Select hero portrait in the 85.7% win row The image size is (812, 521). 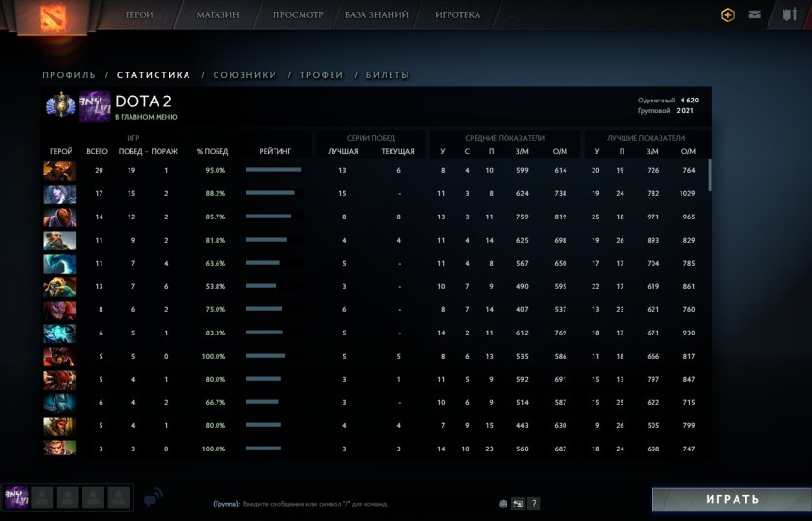pos(60,217)
